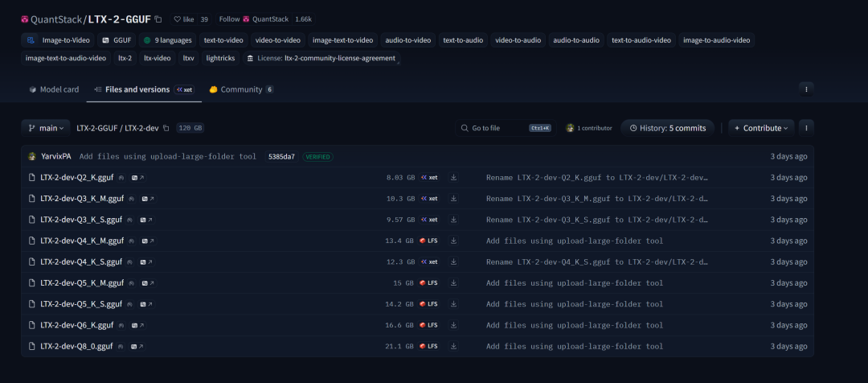Download the LTX-2-dev-Q6_K.gguf file
The width and height of the screenshot is (868, 383).
[453, 325]
